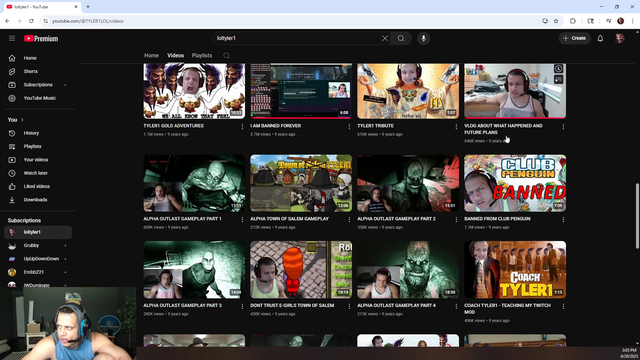
Task: Open a new browser tab
Action: pos(88,7)
